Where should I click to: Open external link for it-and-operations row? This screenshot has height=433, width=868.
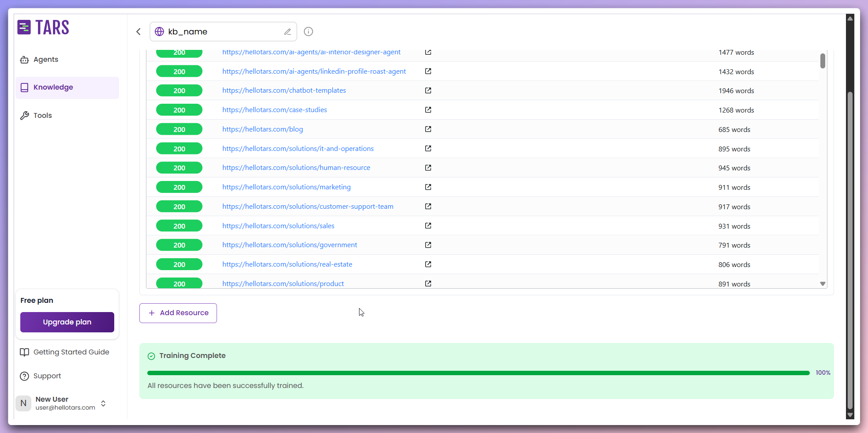428,149
